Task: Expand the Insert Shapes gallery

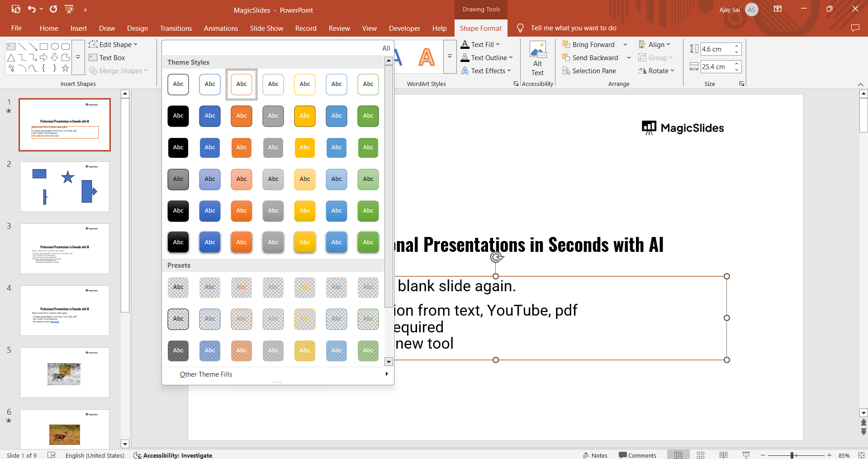Action: [x=78, y=57]
